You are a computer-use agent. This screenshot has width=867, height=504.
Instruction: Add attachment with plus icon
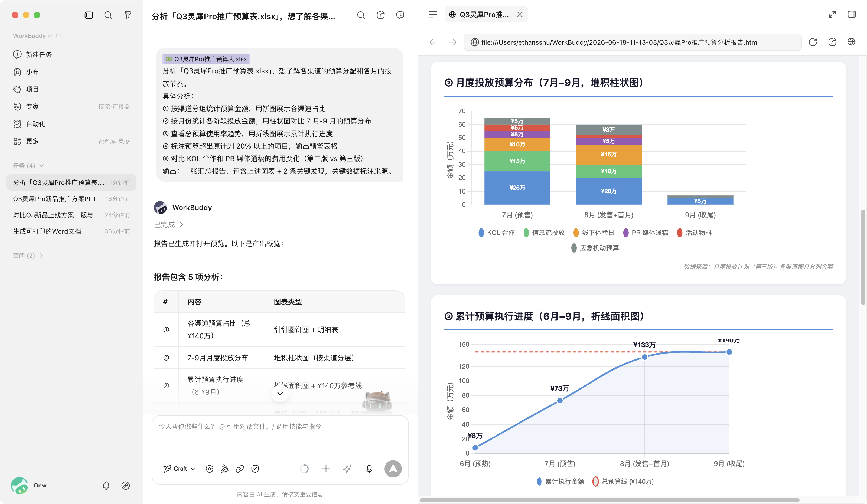[x=326, y=469]
